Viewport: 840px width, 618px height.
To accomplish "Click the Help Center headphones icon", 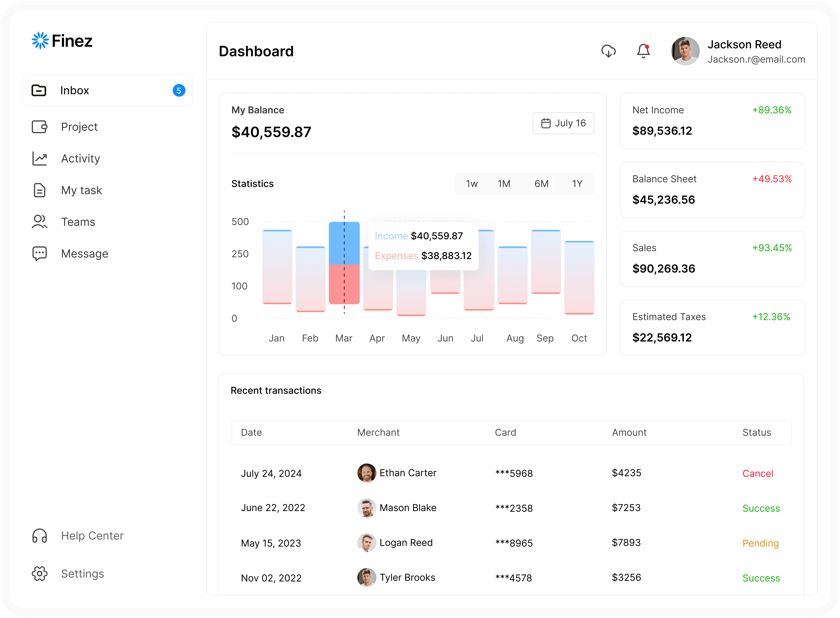I will click(x=39, y=536).
